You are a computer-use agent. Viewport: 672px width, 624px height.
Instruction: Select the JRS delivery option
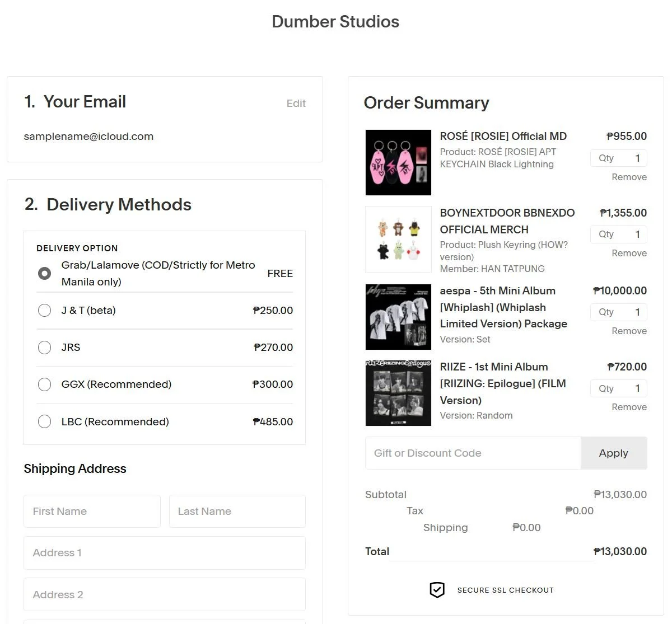44,347
